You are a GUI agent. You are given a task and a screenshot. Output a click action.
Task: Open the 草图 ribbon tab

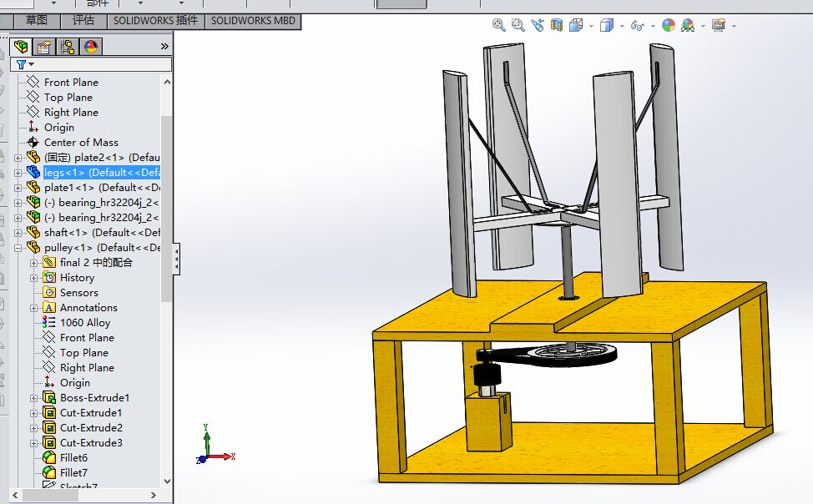pos(36,21)
